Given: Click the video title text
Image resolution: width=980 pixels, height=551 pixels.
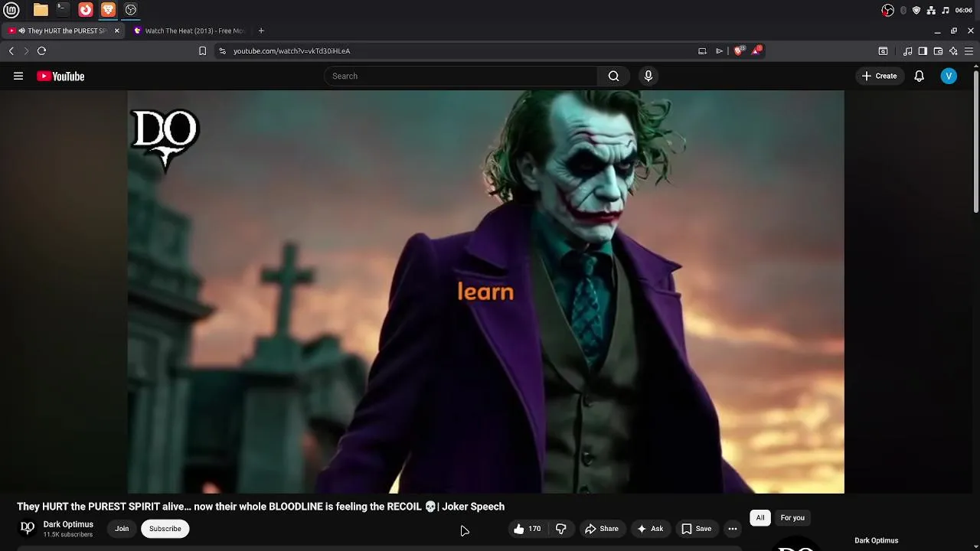Looking at the screenshot, I should tap(260, 507).
